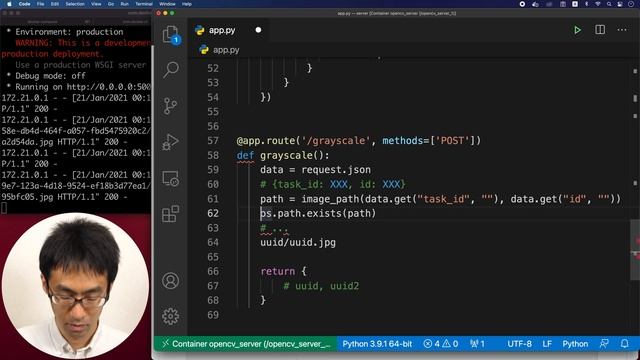
Task: Click the Container opencv_server remote indicator
Action: [x=246, y=344]
